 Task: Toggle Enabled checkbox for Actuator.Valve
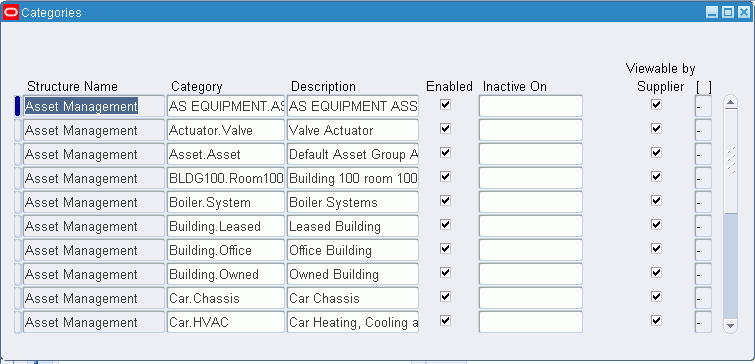[445, 129]
